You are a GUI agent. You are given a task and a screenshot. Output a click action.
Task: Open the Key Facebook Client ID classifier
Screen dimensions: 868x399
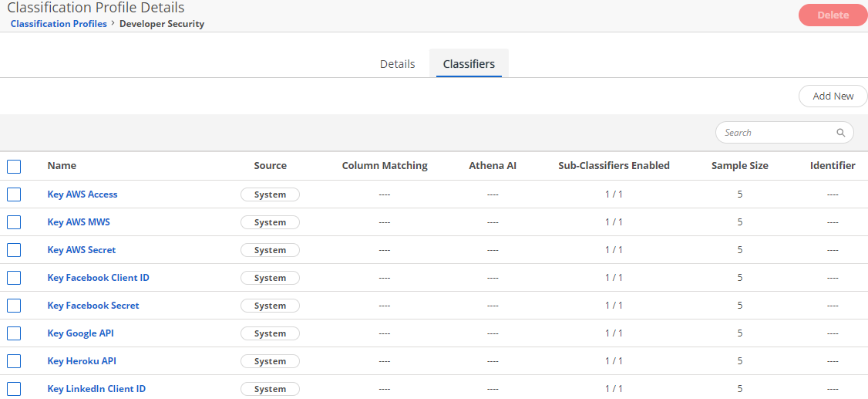pyautogui.click(x=99, y=278)
